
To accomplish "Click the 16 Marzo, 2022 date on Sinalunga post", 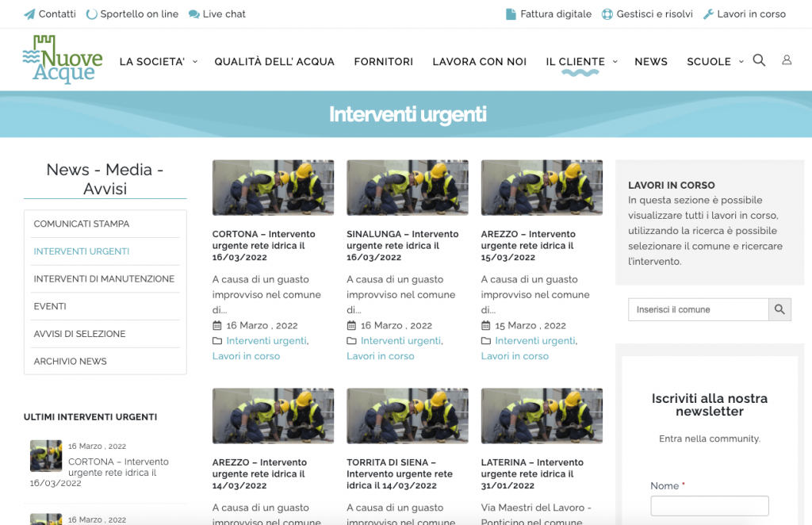I will point(396,326).
